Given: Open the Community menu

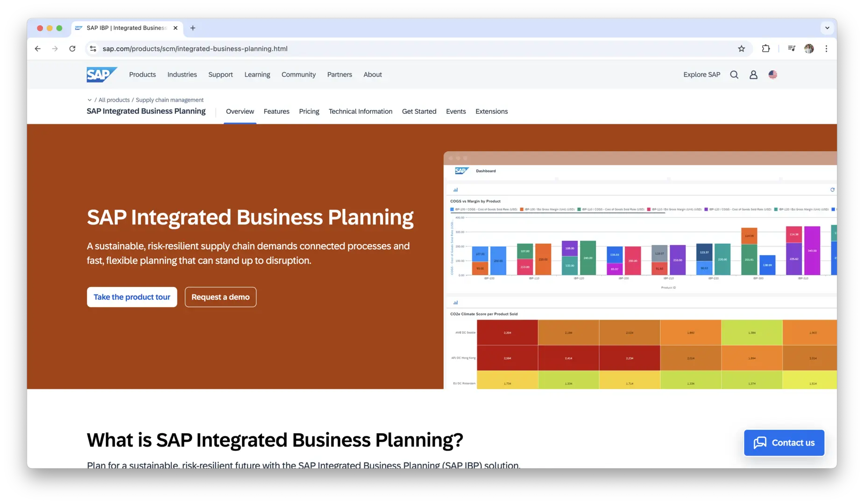Looking at the screenshot, I should (298, 75).
